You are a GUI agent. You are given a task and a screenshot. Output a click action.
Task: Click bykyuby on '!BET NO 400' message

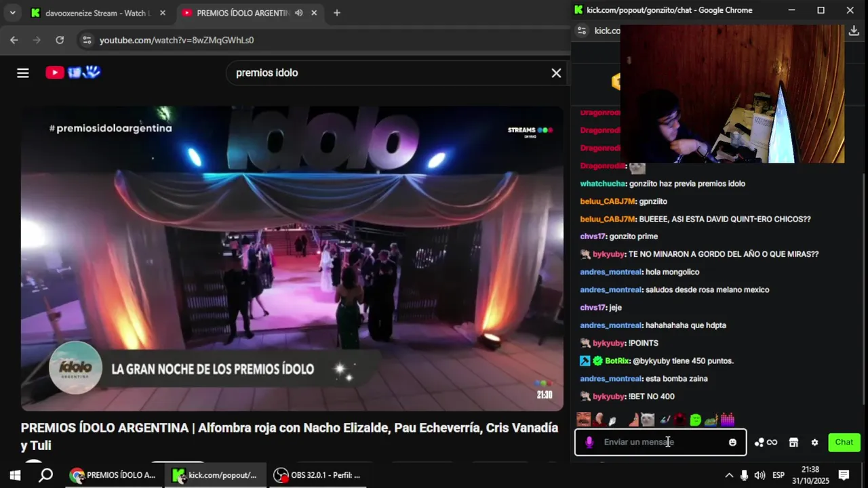[x=608, y=396]
